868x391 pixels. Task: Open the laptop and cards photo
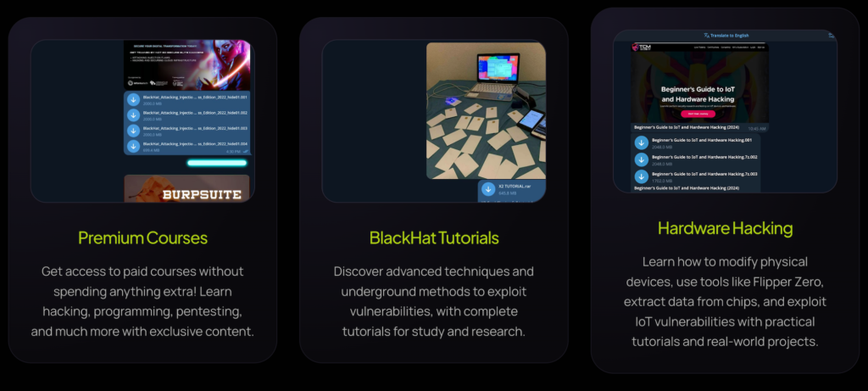tap(486, 111)
